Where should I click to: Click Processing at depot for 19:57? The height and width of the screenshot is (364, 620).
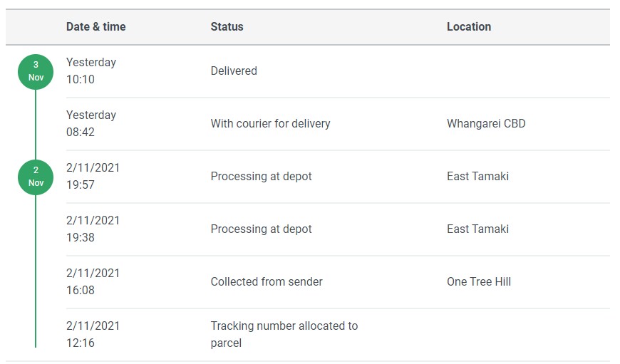tap(261, 177)
